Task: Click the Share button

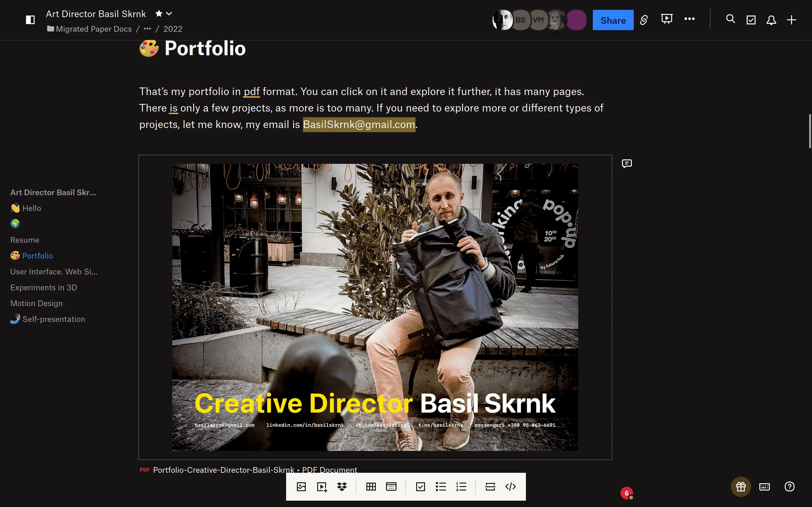Action: tap(613, 20)
